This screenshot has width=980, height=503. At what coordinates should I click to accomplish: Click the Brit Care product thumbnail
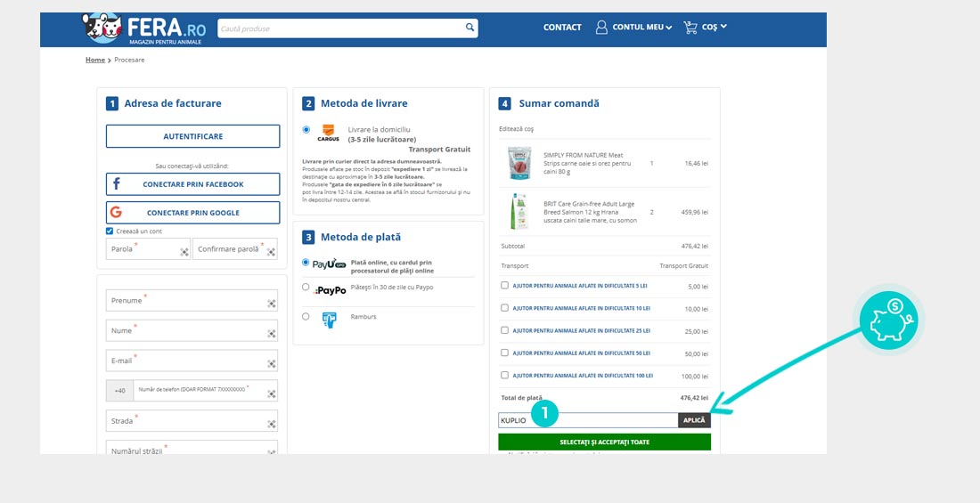pyautogui.click(x=519, y=213)
